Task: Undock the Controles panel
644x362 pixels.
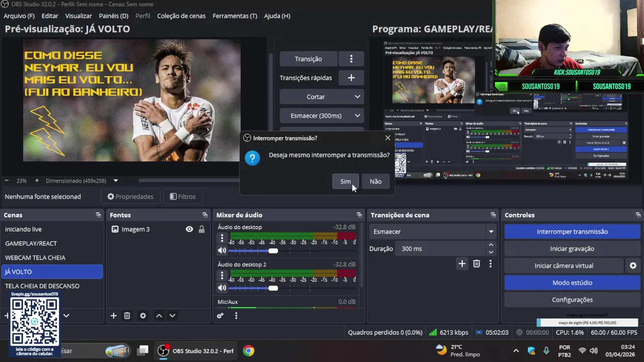Action: (x=638, y=215)
